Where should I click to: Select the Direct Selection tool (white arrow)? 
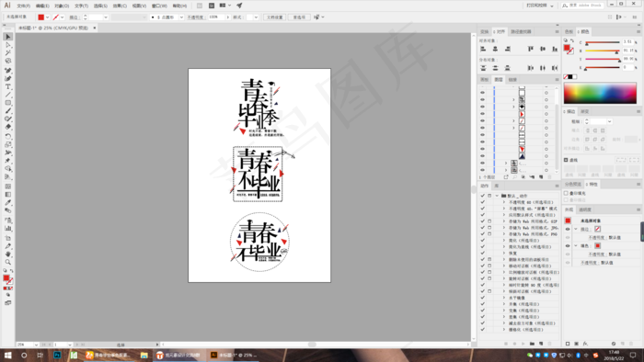click(7, 45)
